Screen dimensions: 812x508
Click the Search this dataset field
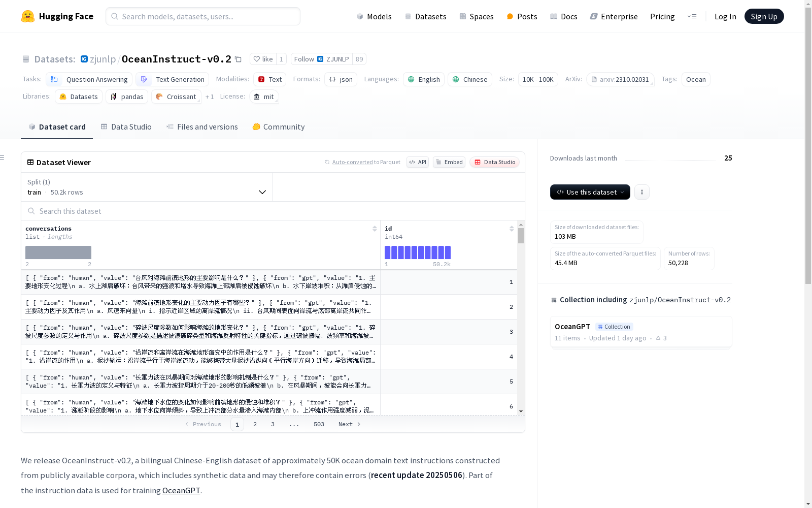[x=273, y=211]
